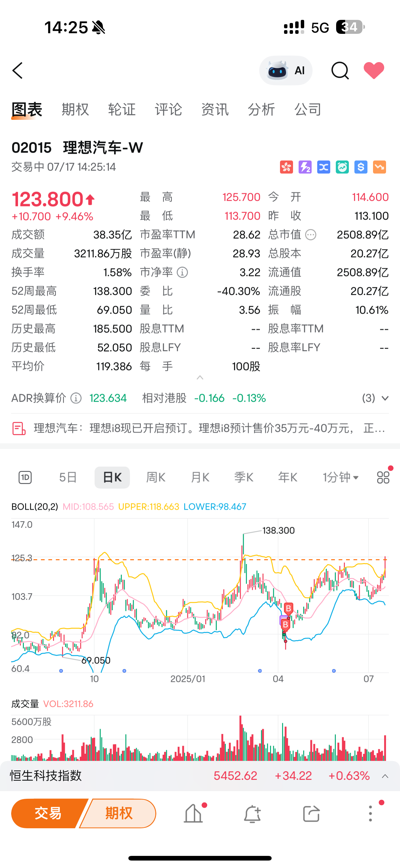The width and height of the screenshot is (400, 868).
Task: Tap the 5G signal indicator
Action: tap(320, 28)
